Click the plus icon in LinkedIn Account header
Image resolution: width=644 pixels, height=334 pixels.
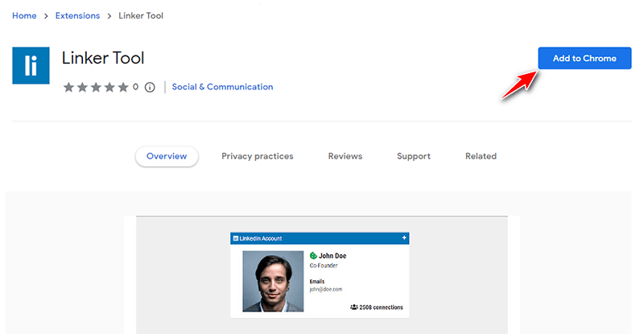coord(404,238)
